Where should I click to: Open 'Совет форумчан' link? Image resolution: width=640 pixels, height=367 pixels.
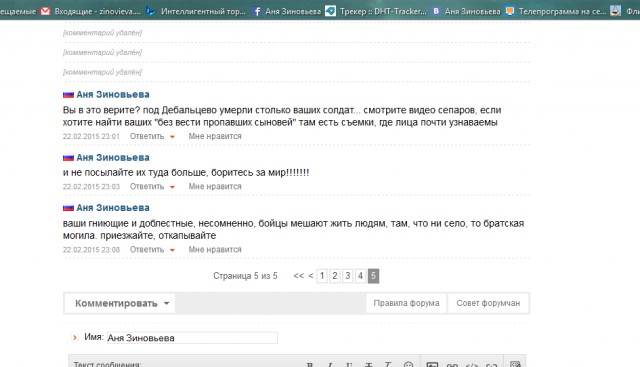(488, 303)
